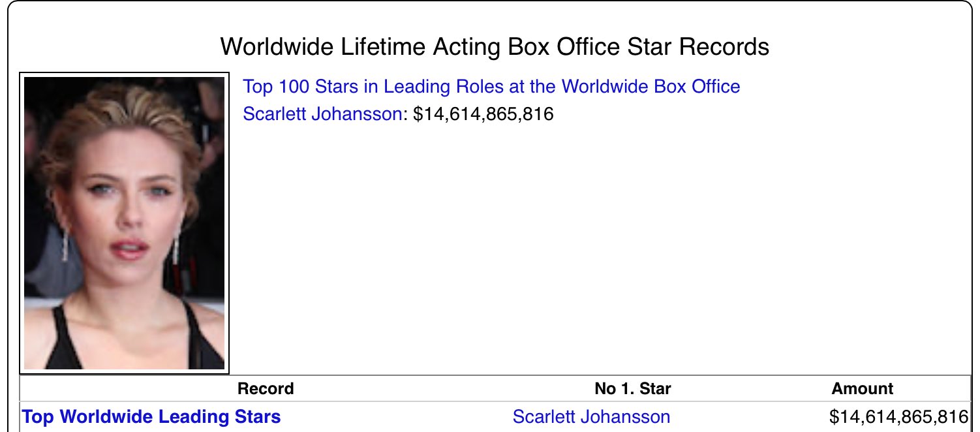The image size is (980, 432).
Task: Open the Top 100 Stars in Leading Roles link
Action: (x=491, y=86)
